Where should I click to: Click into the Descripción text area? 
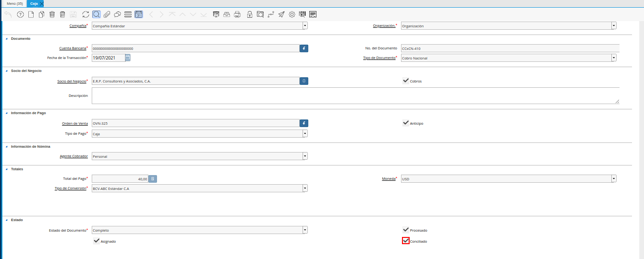355,95
